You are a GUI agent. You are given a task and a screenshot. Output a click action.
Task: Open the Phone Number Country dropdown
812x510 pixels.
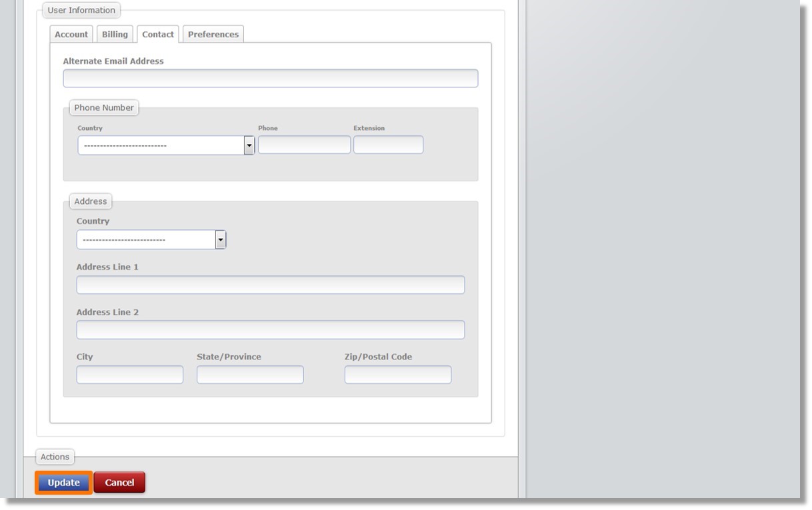[x=166, y=145]
